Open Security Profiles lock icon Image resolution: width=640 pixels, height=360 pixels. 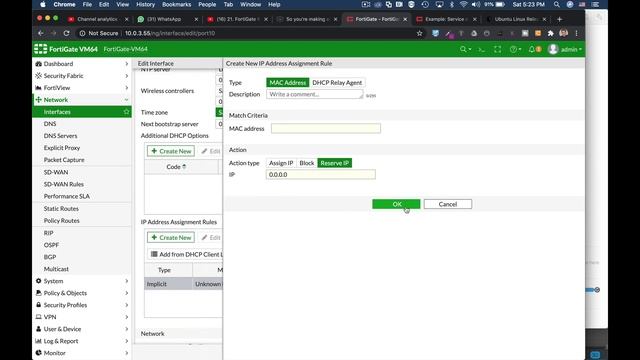click(x=38, y=305)
